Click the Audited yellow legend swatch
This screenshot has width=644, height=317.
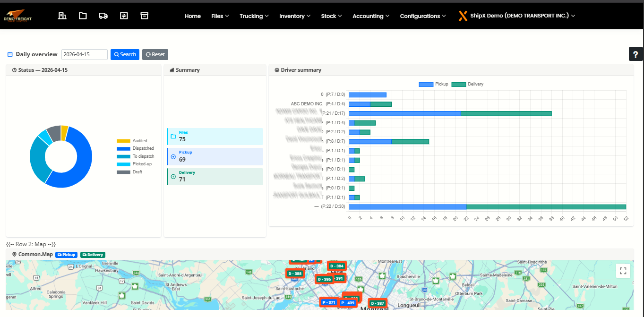[x=123, y=141]
